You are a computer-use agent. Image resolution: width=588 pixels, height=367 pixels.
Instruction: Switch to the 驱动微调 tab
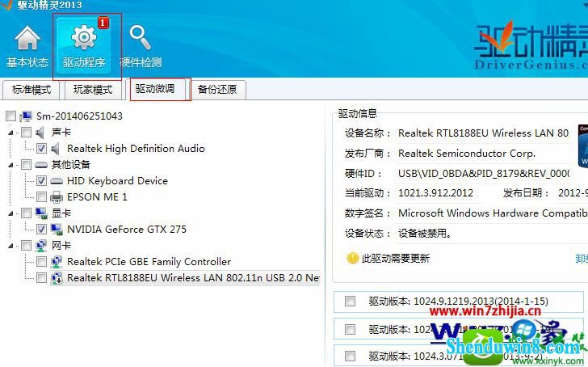(155, 89)
